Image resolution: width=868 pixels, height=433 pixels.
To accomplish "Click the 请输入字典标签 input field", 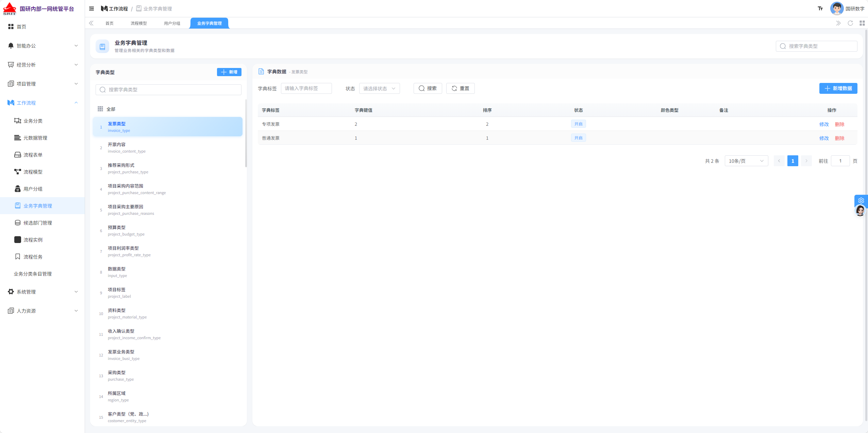I will click(306, 88).
